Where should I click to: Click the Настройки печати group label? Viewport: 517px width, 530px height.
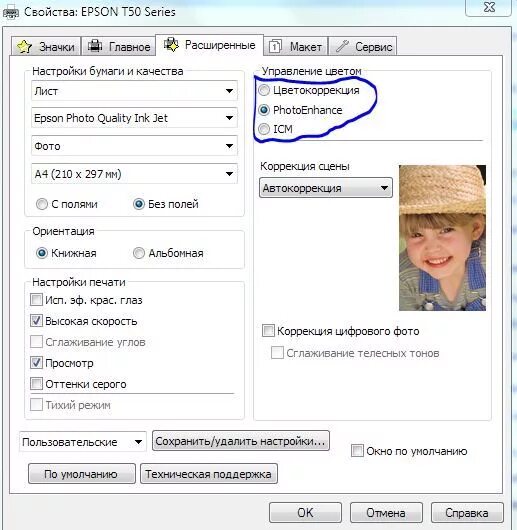(78, 282)
